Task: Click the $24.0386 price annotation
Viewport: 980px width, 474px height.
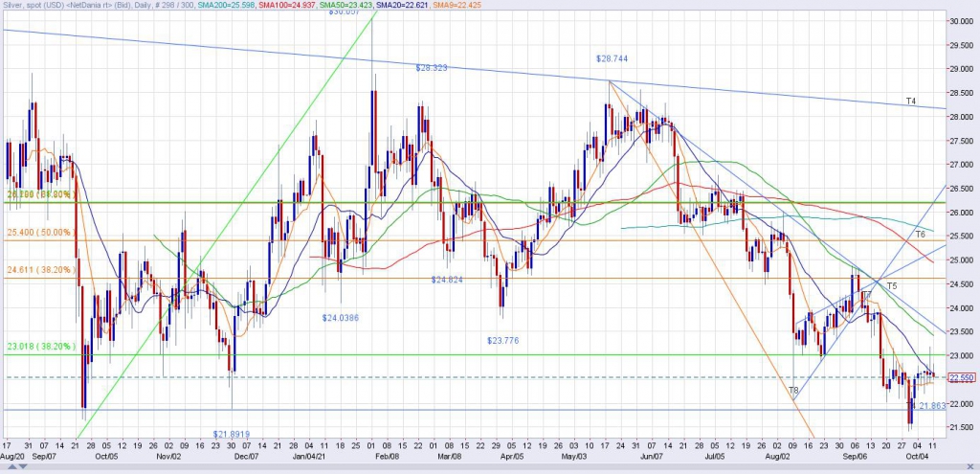Action: point(341,318)
